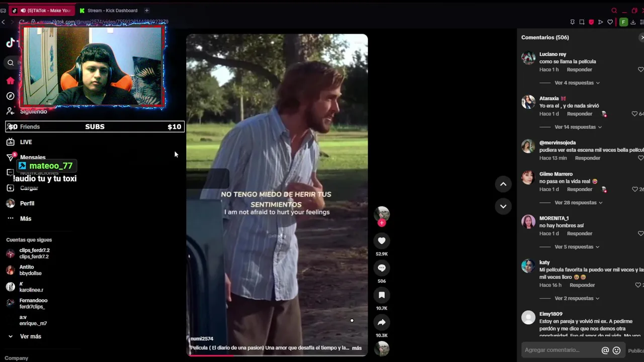Expand Ver 5 respuestas under MORENITA_1
Viewport: 644px width, 362px height.
coord(577,247)
